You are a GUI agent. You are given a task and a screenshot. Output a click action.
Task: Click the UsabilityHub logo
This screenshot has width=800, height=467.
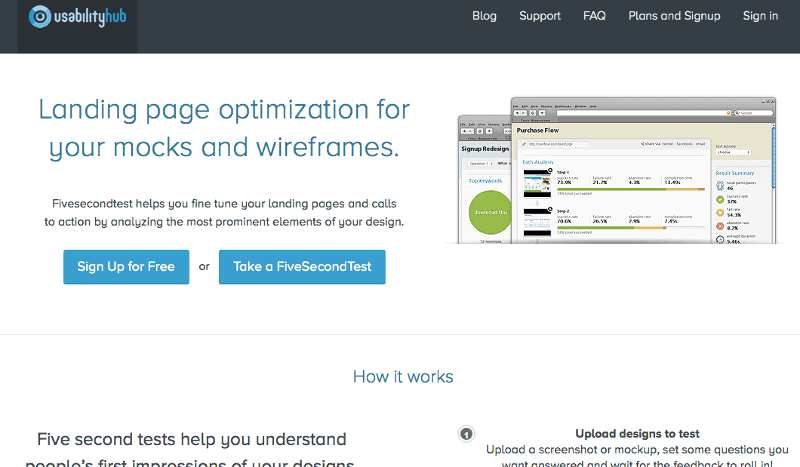pyautogui.click(x=78, y=17)
